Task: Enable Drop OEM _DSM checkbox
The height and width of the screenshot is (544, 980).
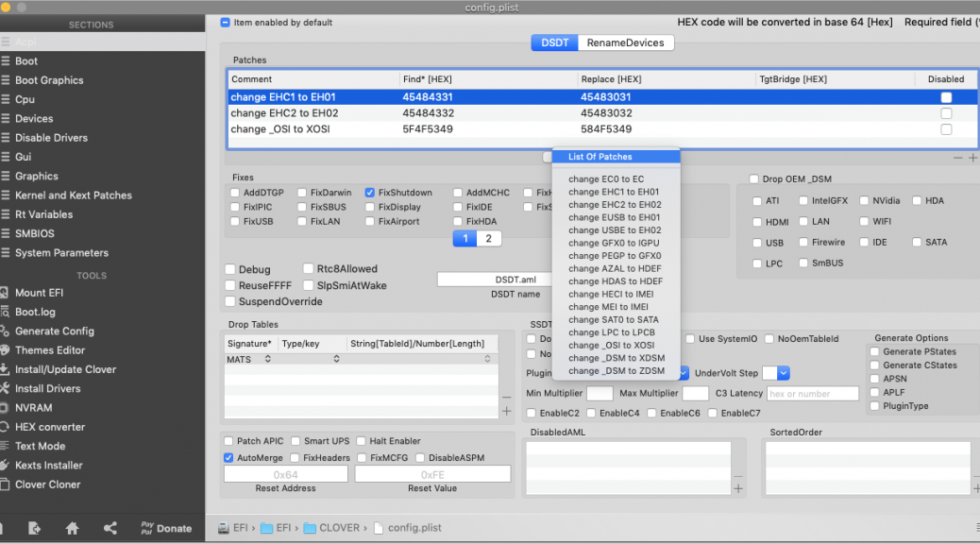Action: click(753, 178)
